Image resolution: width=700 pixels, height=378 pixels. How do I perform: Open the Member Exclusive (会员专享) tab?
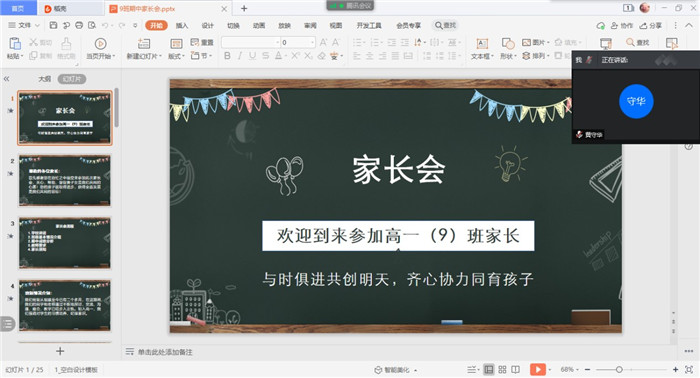[x=408, y=25]
